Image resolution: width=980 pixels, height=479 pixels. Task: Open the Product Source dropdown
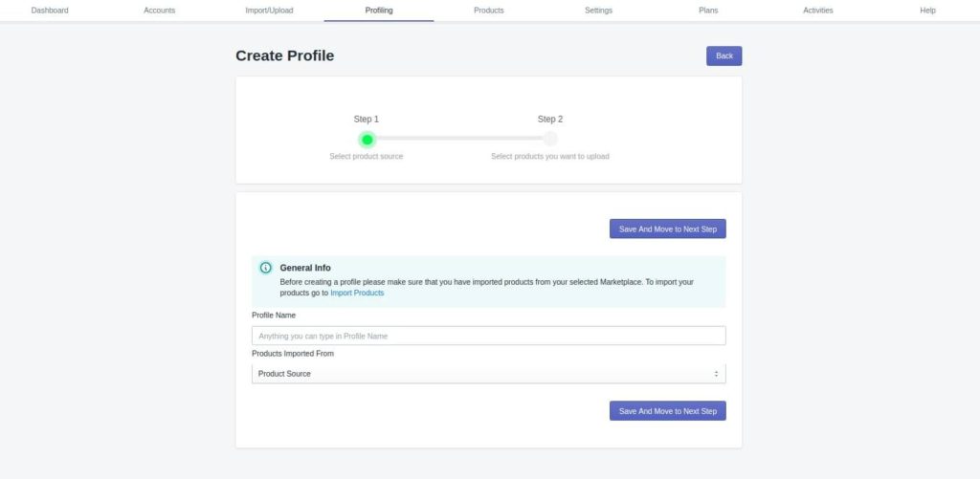tap(489, 374)
